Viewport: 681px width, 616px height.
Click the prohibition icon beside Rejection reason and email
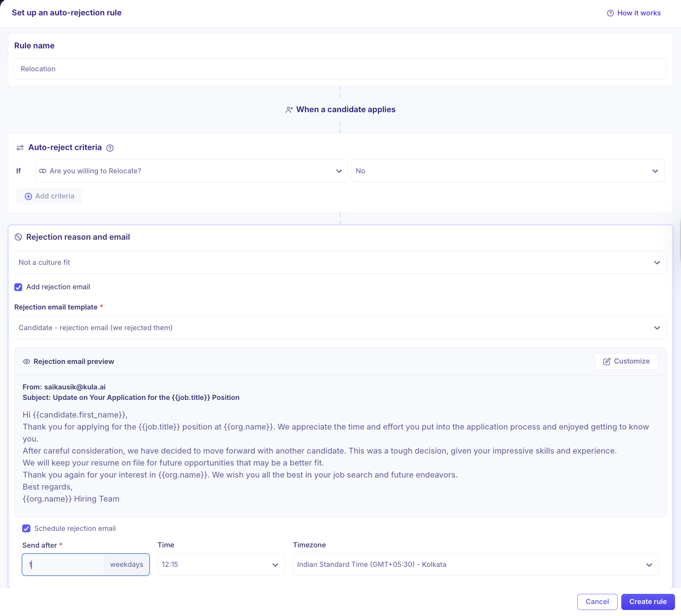coord(19,237)
